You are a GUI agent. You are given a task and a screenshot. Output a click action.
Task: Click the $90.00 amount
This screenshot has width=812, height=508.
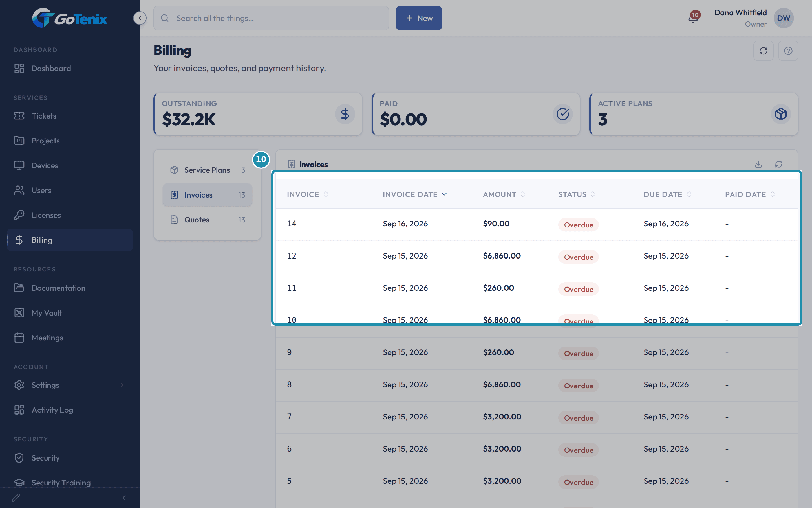[496, 224]
